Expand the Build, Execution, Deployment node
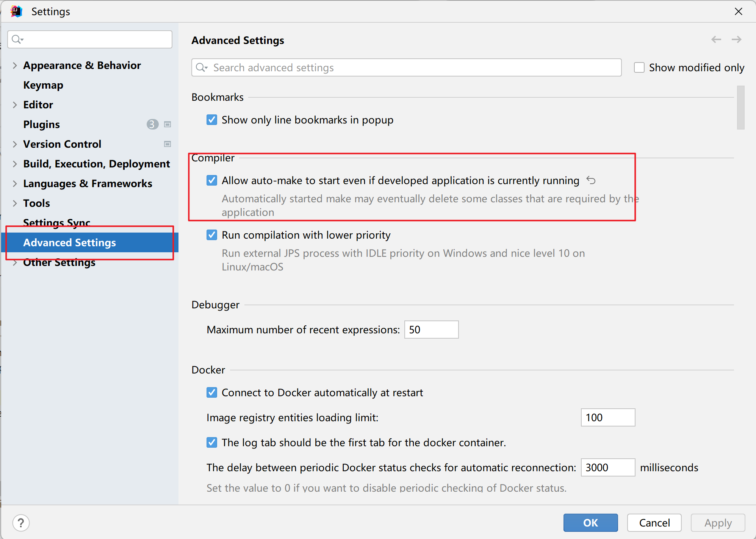The height and width of the screenshot is (539, 756). coord(15,164)
